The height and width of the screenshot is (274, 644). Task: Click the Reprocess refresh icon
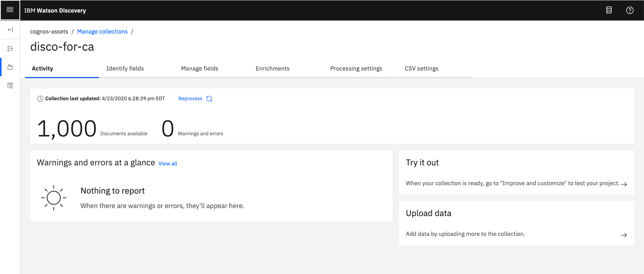click(209, 99)
